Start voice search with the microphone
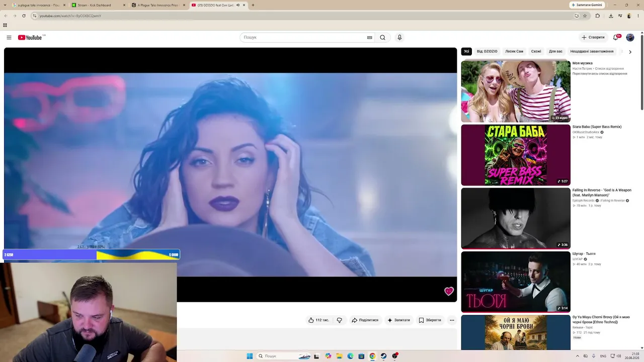Viewport: 644px width, 362px height. 399,38
